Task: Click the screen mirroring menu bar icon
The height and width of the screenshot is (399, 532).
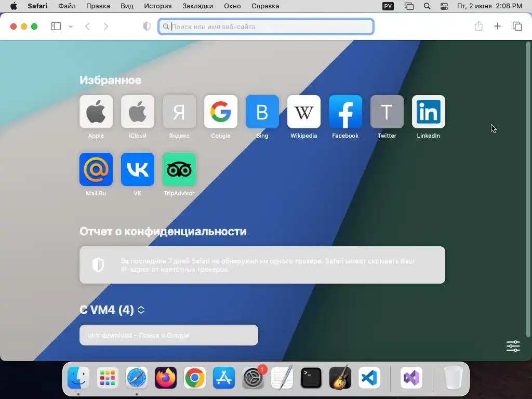Action: pyautogui.click(x=409, y=6)
